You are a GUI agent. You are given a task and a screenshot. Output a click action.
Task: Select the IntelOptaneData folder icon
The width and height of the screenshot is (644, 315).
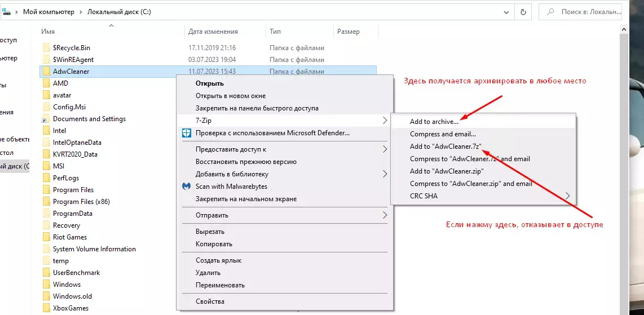[x=46, y=143]
